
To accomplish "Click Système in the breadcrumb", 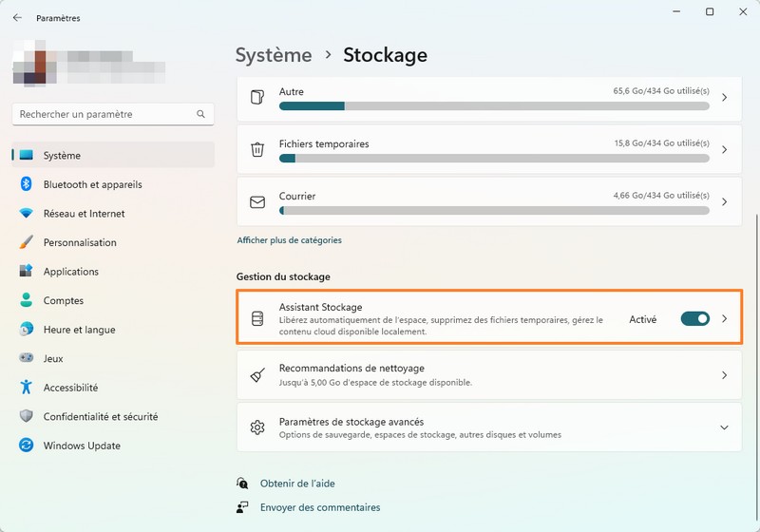I will (274, 55).
